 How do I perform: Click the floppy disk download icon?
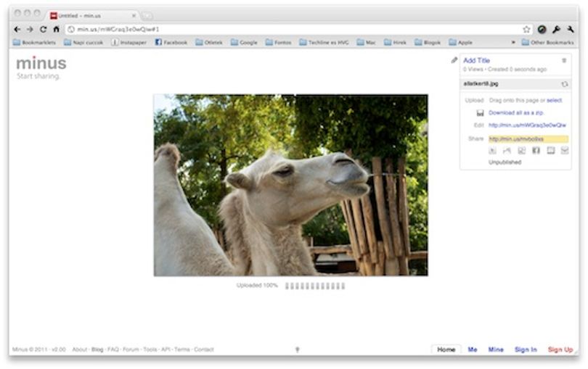(x=480, y=113)
